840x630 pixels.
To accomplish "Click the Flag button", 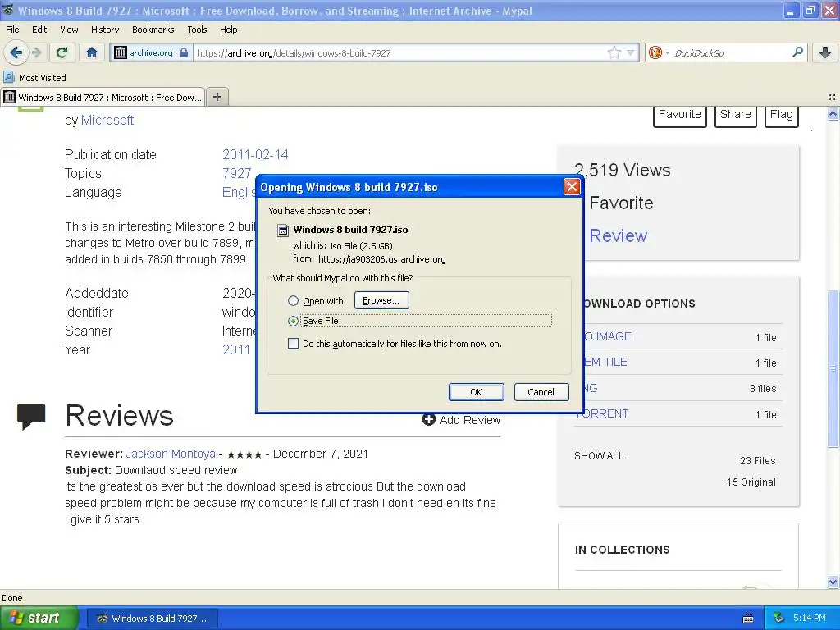I will tap(781, 115).
